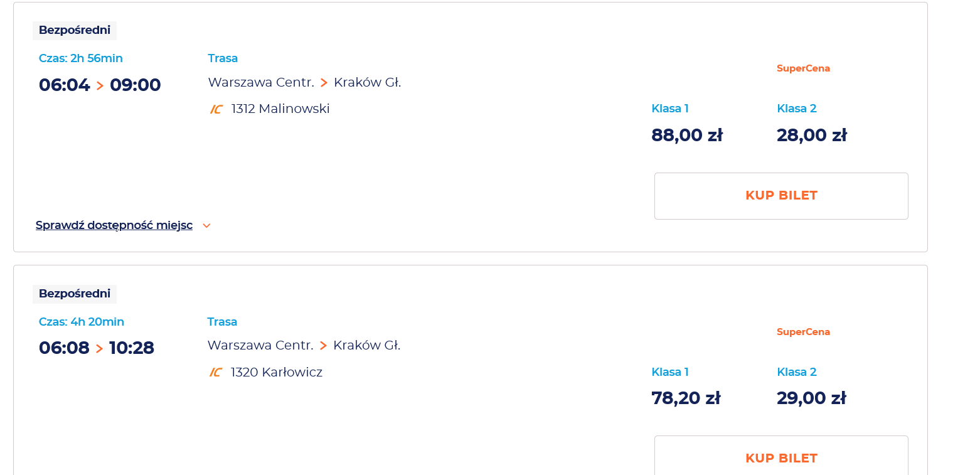Click the Czas: 4h 20min duration label
The image size is (980, 475).
pyautogui.click(x=82, y=322)
